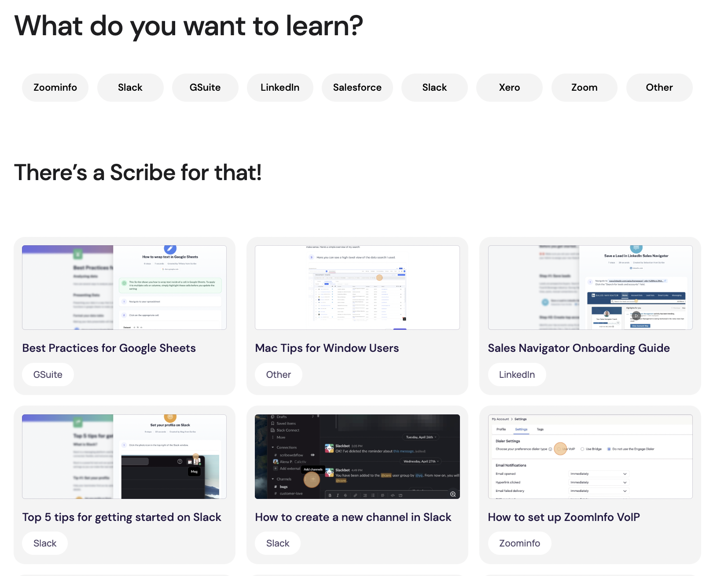Select the Italic icon in the Slack formatting bar

click(x=338, y=495)
